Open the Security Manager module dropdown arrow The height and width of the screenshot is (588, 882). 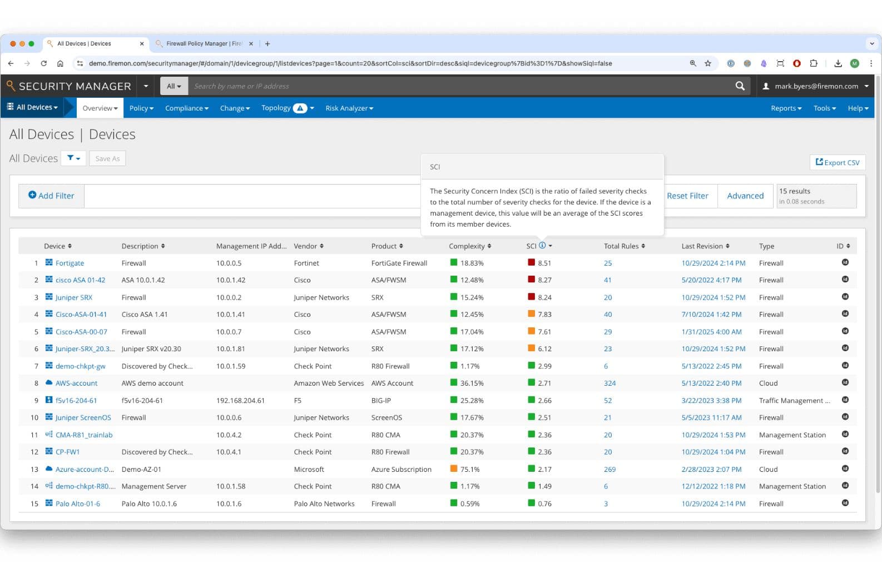146,86
